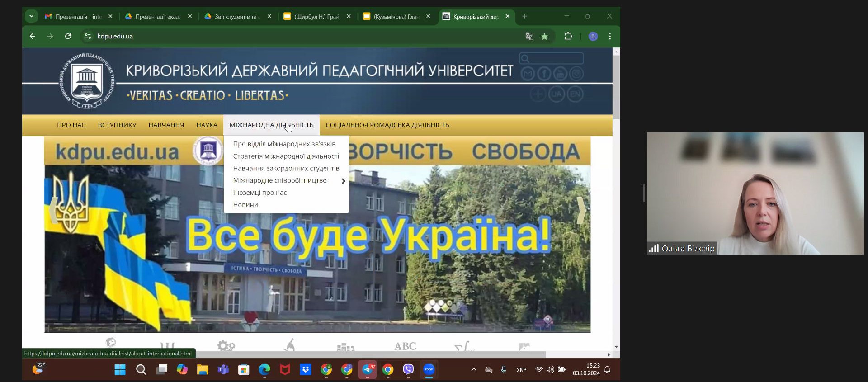Expand Міжнародне співробітництво submenu
The image size is (868, 382).
tap(343, 181)
